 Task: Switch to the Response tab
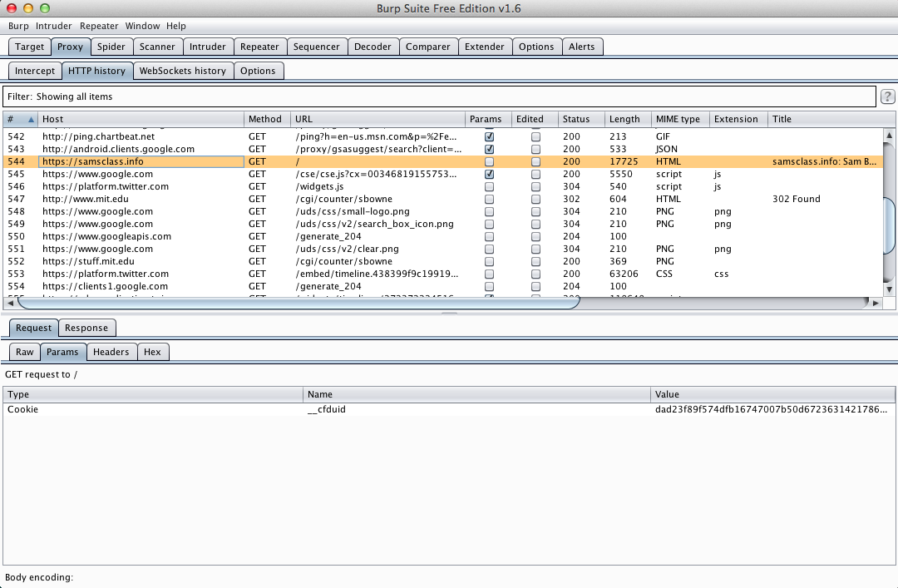[86, 328]
